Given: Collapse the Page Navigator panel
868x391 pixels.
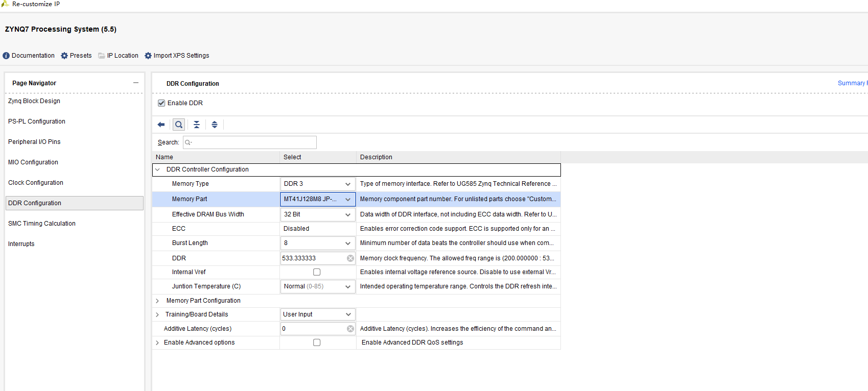Looking at the screenshot, I should 136,83.
